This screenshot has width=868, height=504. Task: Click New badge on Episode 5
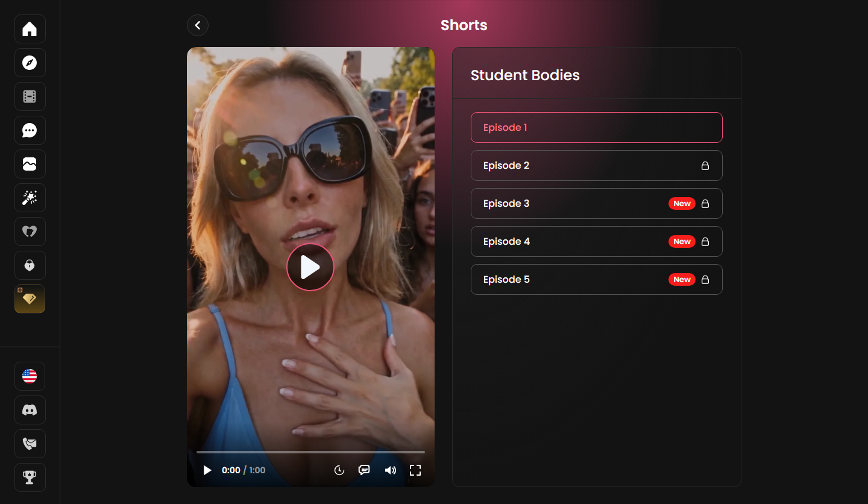(682, 279)
